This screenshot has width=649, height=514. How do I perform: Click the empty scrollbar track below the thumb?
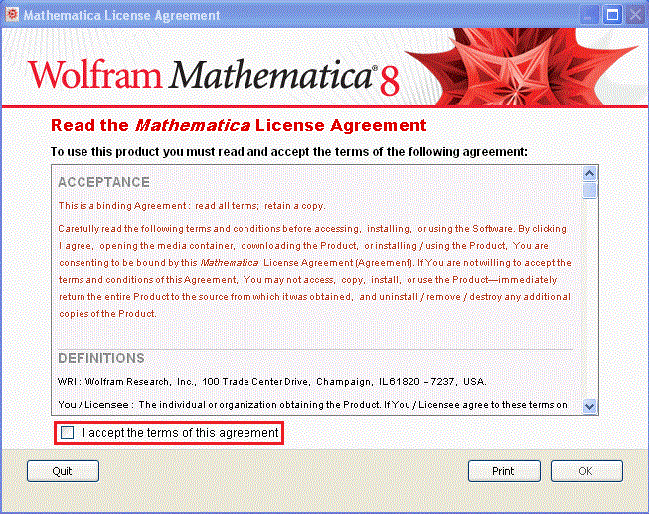tap(589, 300)
